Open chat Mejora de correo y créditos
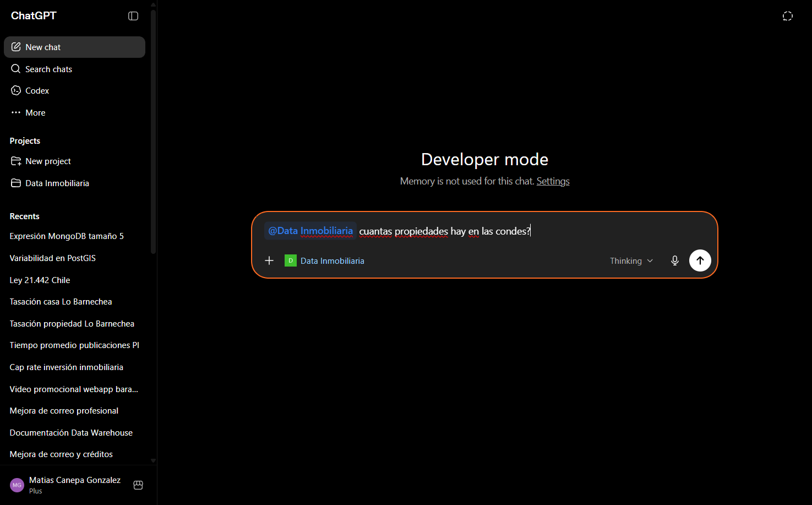 tap(74, 454)
